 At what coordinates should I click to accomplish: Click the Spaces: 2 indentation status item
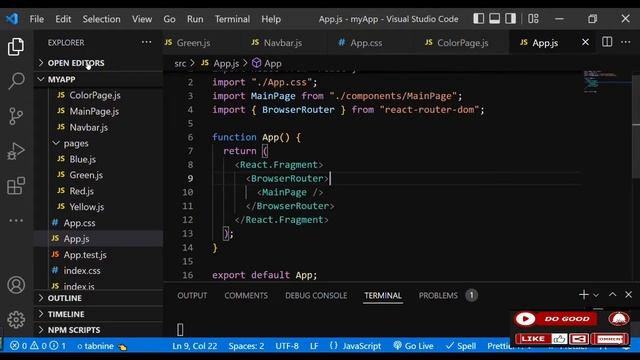[246, 346]
